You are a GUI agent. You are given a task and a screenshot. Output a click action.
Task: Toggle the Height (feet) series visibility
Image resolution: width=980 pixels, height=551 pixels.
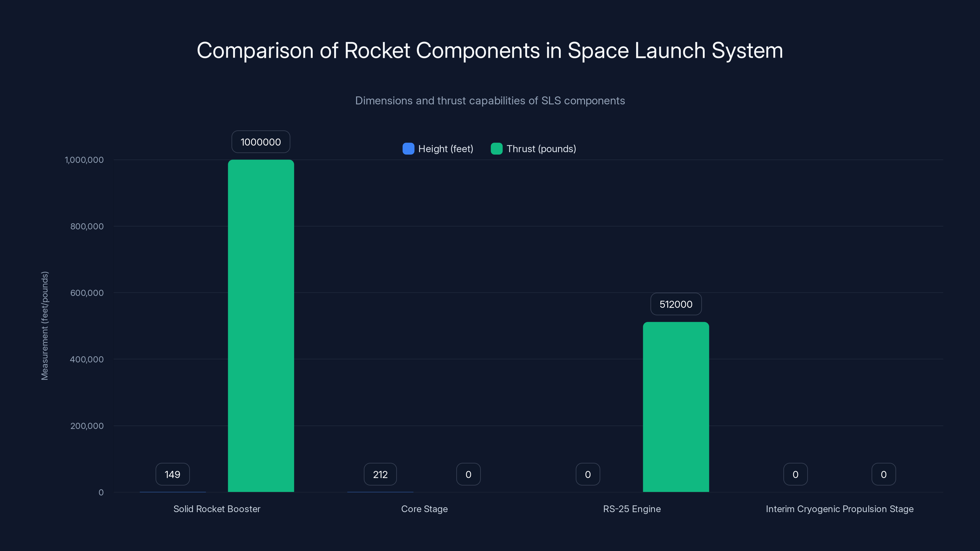click(438, 149)
